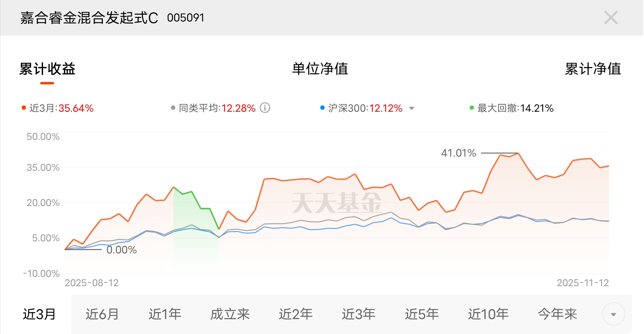This screenshot has height=334, width=644.
Task: Select the 累计收益 tab
Action: point(47,69)
